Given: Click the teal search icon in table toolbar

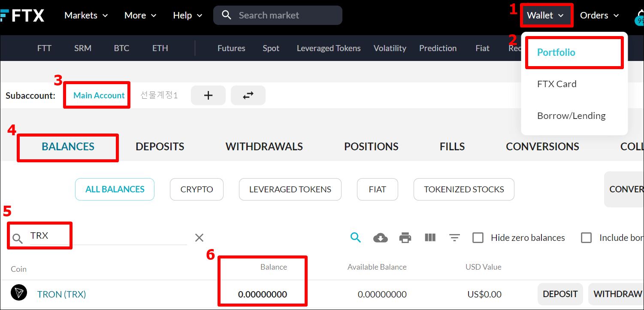Looking at the screenshot, I should pyautogui.click(x=356, y=237).
